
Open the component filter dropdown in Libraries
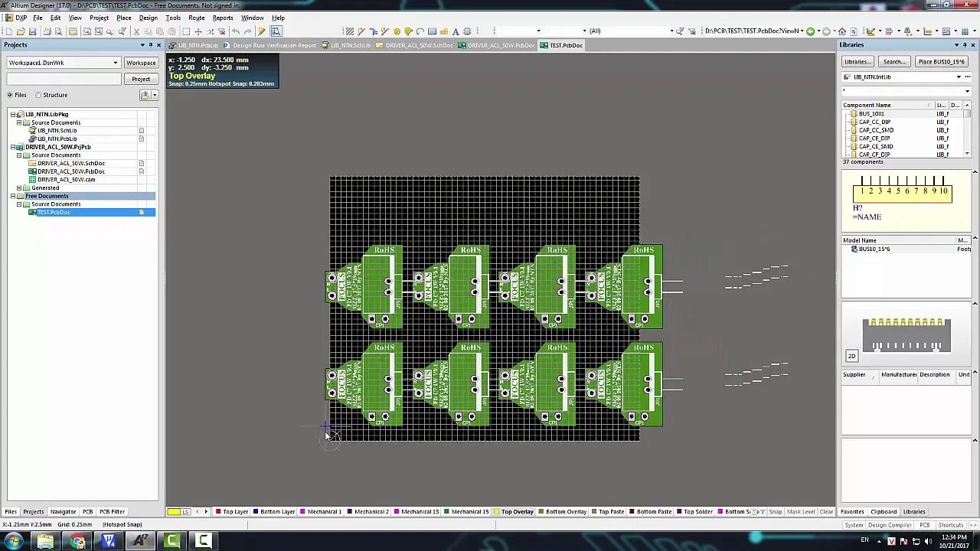tap(968, 91)
